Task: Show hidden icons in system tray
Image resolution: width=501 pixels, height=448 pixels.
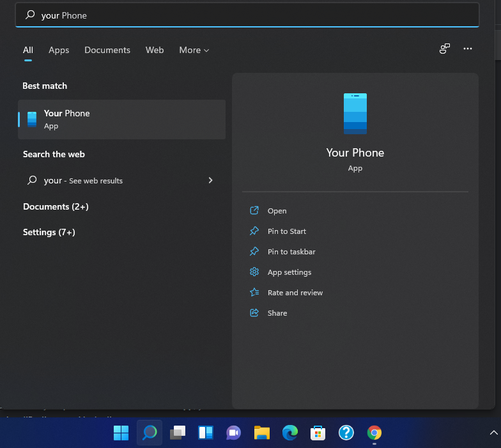Action: (x=493, y=433)
